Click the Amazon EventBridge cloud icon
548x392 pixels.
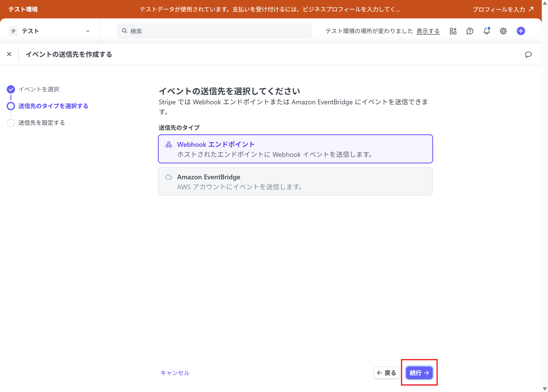169,177
